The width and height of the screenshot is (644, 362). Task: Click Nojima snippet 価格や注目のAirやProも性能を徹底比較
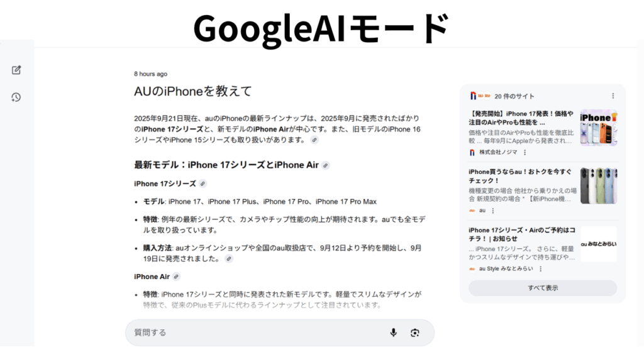point(521,136)
